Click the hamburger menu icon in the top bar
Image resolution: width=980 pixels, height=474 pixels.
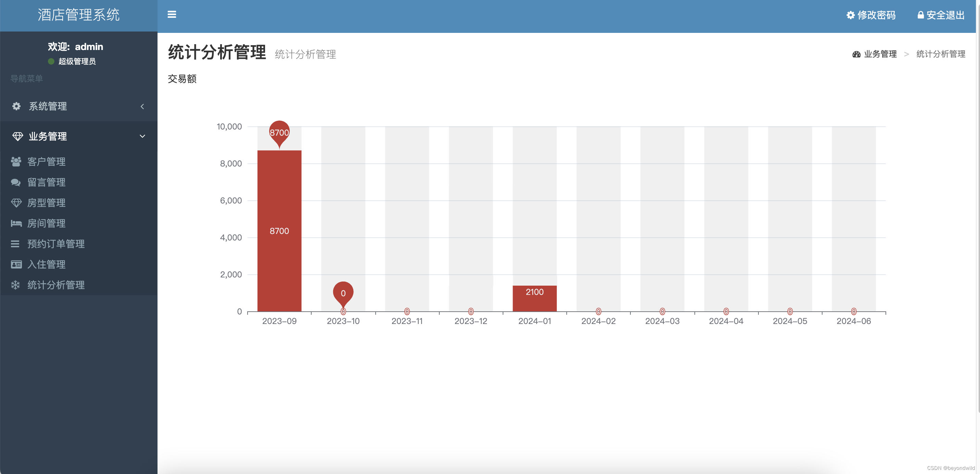tap(172, 14)
